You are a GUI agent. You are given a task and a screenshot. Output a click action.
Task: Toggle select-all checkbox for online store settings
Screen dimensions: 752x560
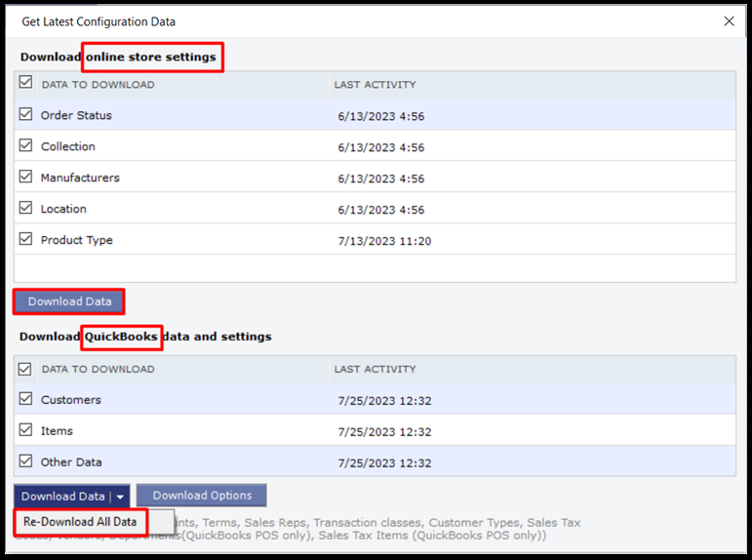(x=26, y=84)
